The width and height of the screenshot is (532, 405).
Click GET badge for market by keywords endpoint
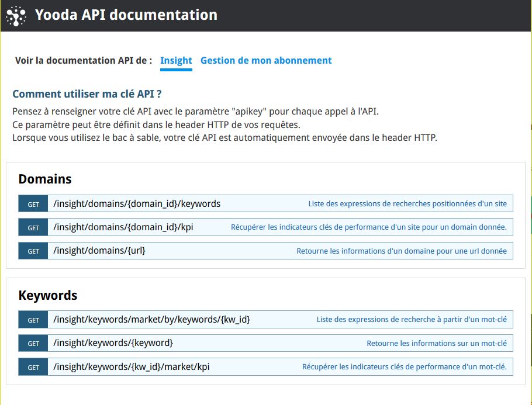[33, 320]
